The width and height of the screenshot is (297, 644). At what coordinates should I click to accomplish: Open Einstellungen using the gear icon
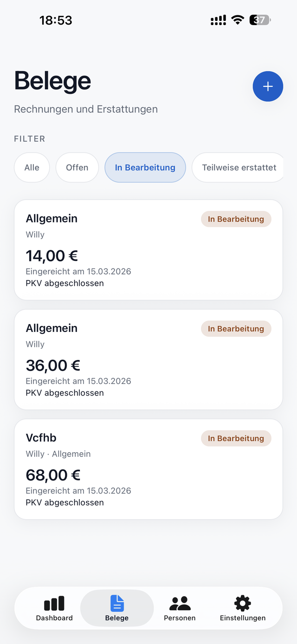pyautogui.click(x=242, y=602)
